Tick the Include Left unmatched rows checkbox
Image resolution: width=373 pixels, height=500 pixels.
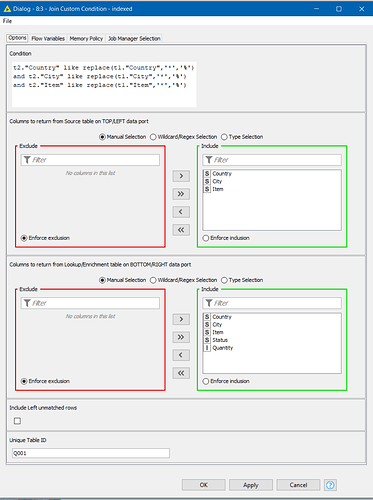tap(17, 421)
